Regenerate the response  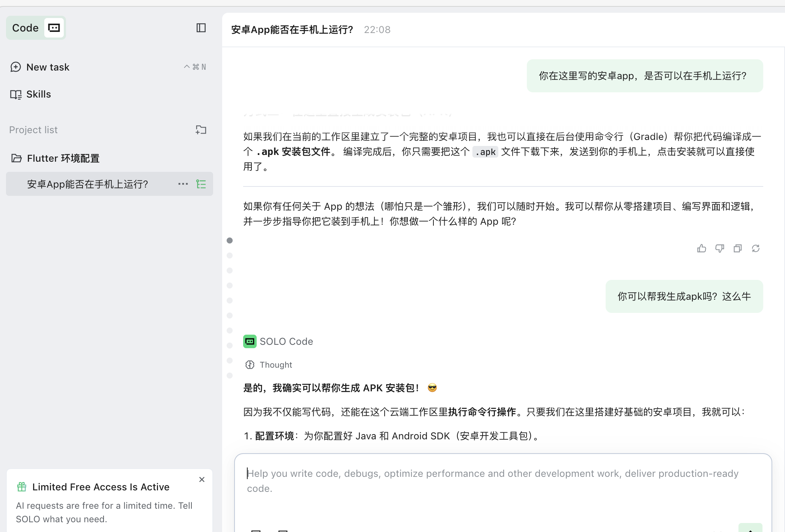point(755,248)
